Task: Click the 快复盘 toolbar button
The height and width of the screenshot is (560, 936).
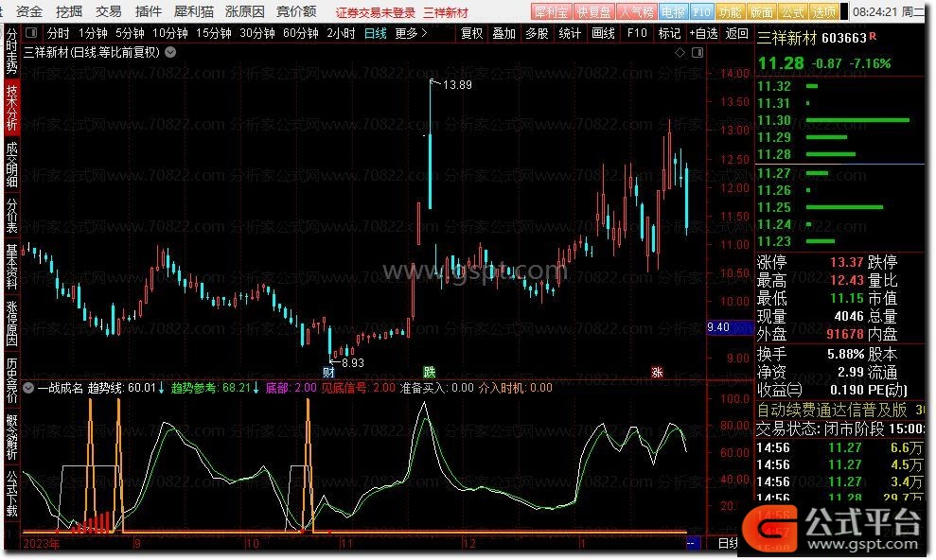Action: coord(594,12)
